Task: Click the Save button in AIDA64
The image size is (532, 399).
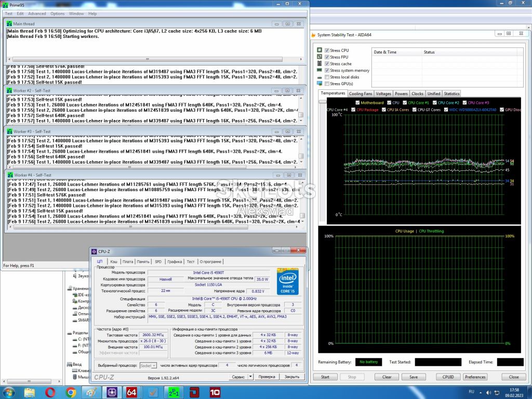Action: tap(414, 377)
